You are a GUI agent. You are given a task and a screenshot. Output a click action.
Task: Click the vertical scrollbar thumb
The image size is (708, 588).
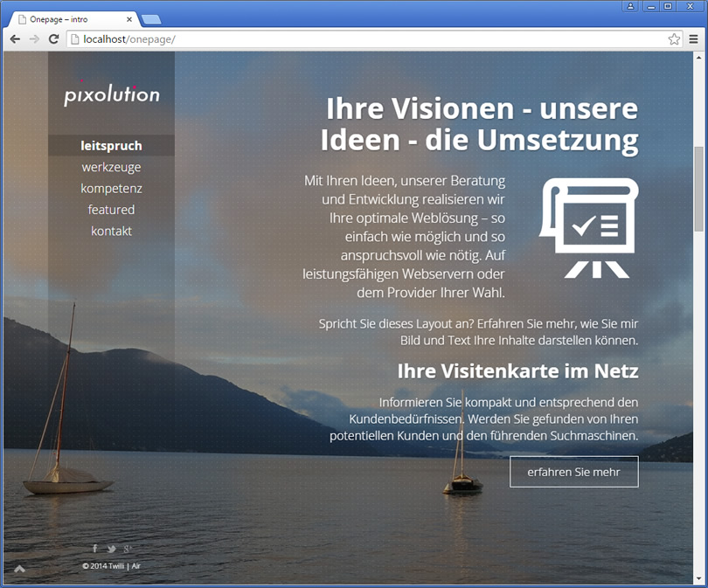tap(698, 188)
